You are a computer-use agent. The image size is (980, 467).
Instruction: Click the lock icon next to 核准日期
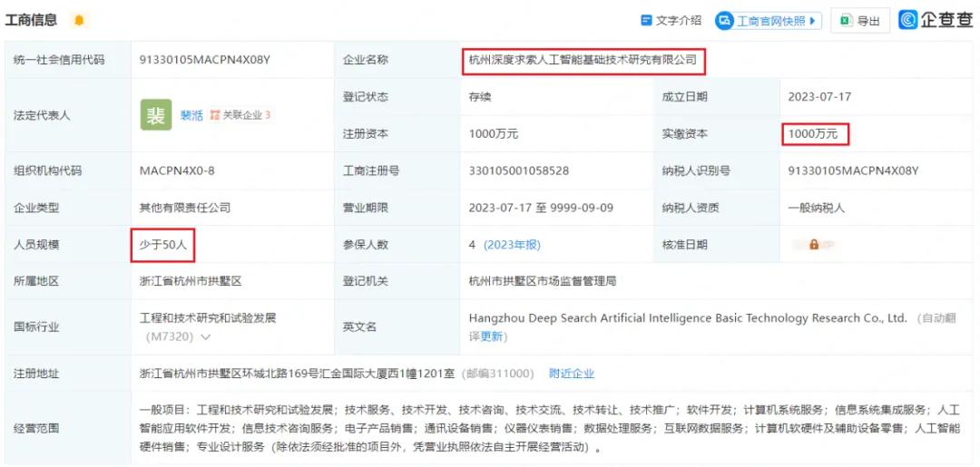[814, 245]
